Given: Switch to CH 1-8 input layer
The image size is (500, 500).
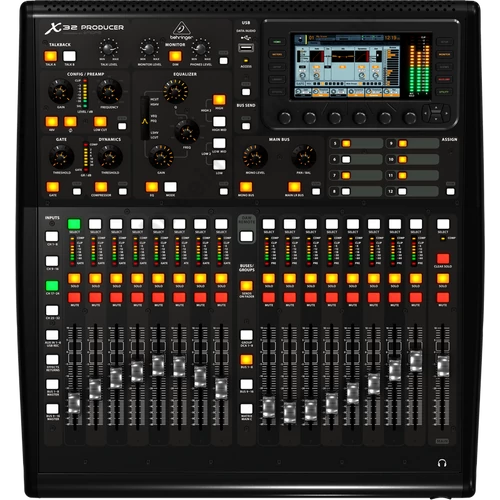Looking at the screenshot, I should 52,237.
